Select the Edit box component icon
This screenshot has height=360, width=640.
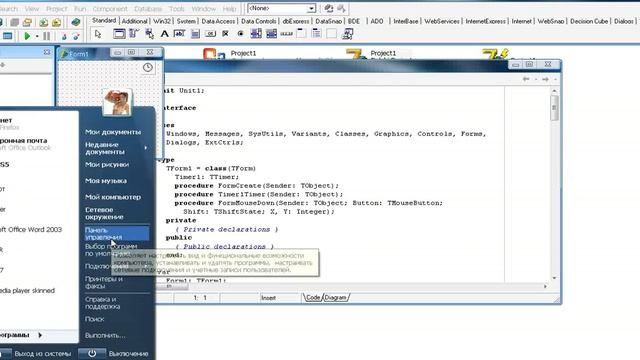click(x=180, y=34)
